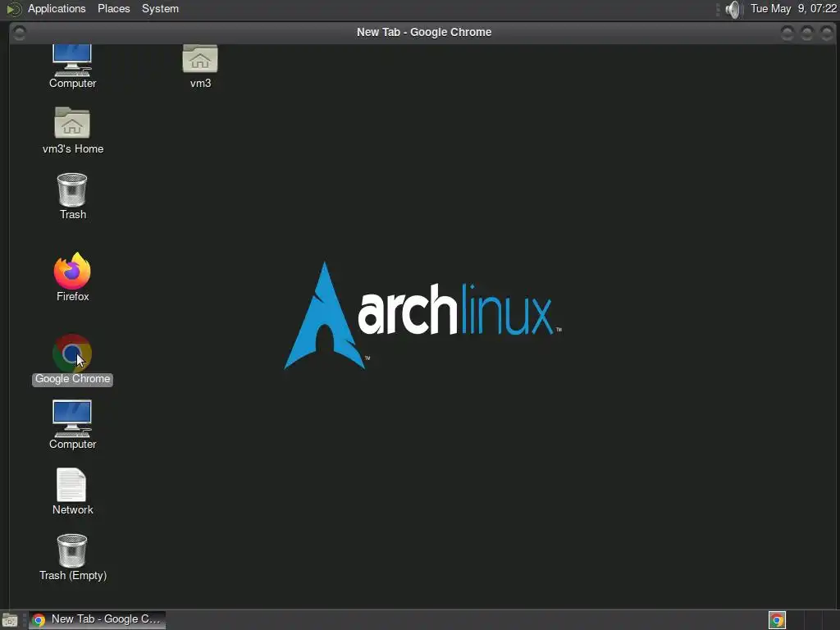Screen dimensions: 840x630
Task: Click the show desktop icon in bottom-left panel
Action: (10, 620)
